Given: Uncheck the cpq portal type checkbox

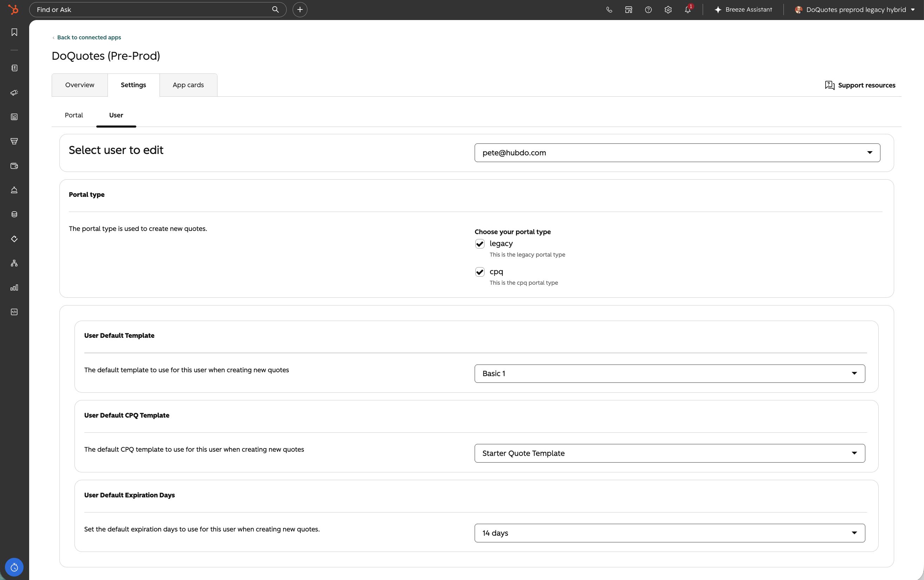Looking at the screenshot, I should (480, 272).
